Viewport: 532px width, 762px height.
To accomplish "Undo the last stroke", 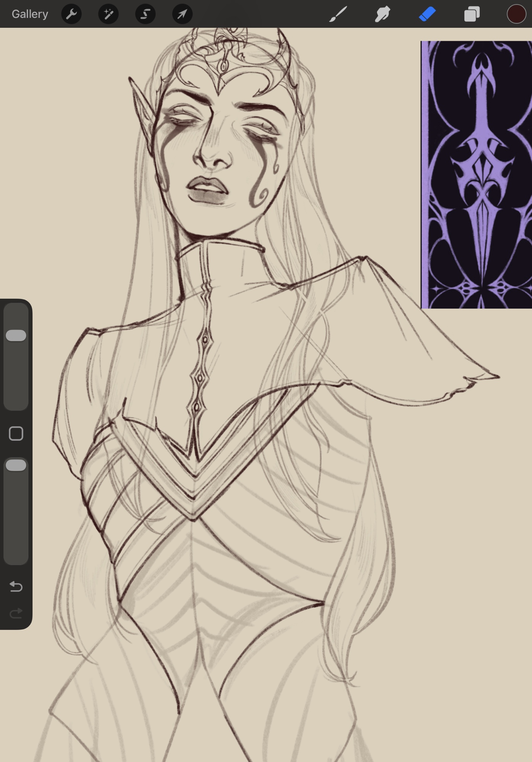I will 16,586.
